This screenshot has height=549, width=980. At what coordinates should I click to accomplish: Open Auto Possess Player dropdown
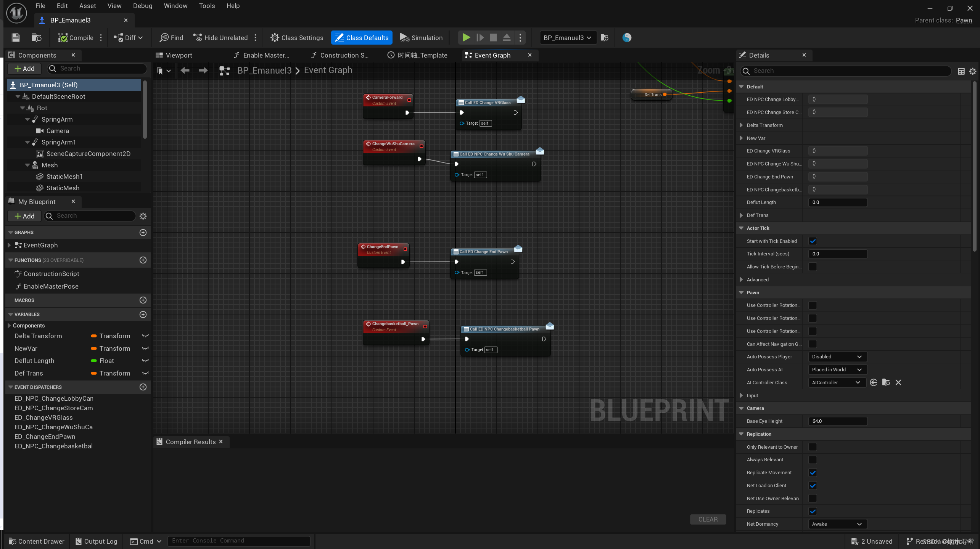tap(837, 357)
